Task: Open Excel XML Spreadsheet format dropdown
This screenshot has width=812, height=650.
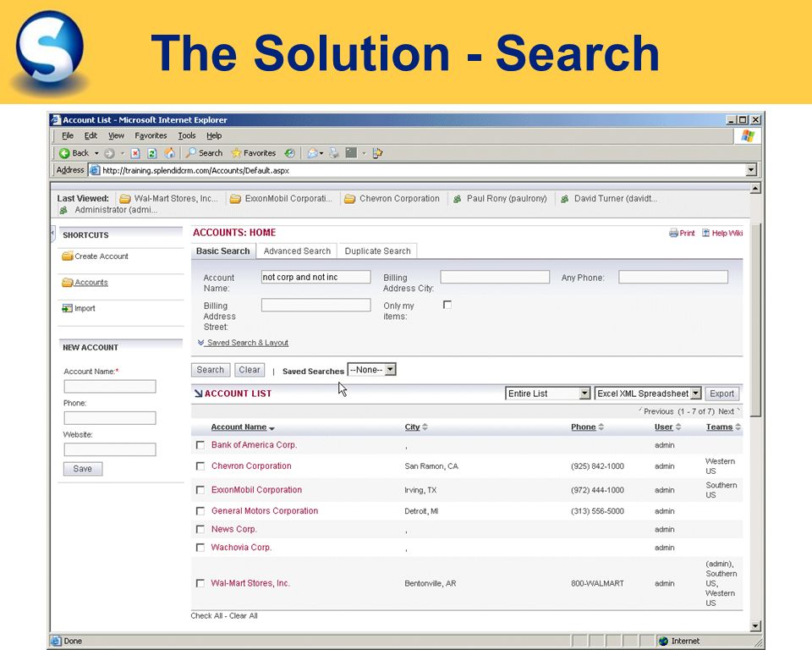Action: pos(648,394)
